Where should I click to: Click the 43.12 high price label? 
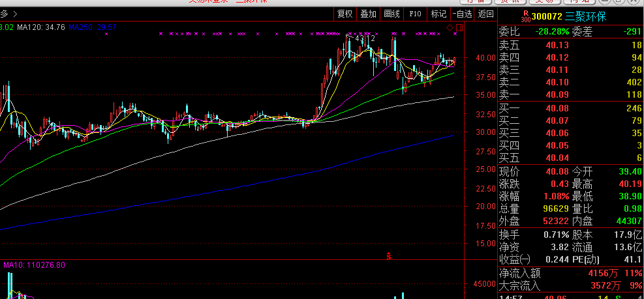(x=365, y=38)
